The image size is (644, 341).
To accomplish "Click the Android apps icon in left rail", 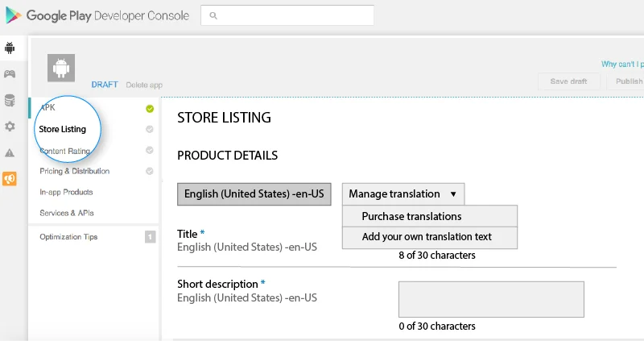I will [x=10, y=48].
